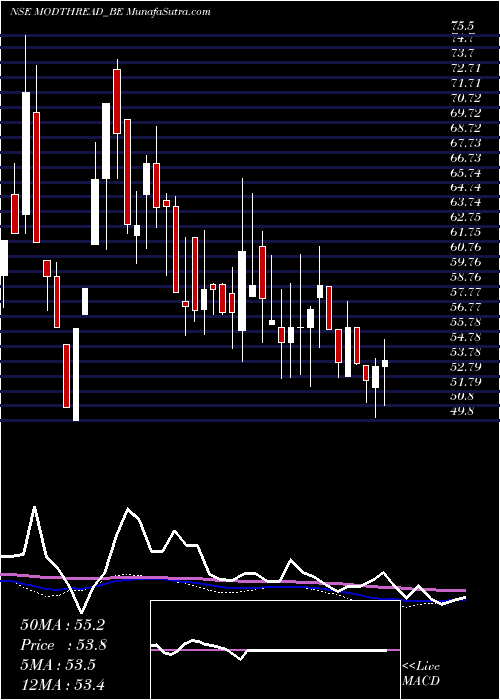Click the 12MA : 53.4 value
Screen dimensions: 500x700
click(x=62, y=684)
